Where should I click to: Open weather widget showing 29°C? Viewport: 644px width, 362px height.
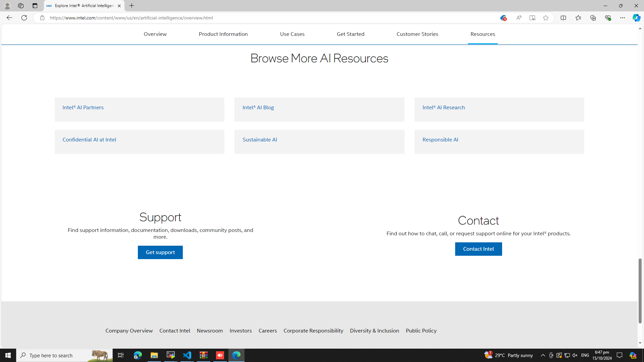pyautogui.click(x=508, y=355)
